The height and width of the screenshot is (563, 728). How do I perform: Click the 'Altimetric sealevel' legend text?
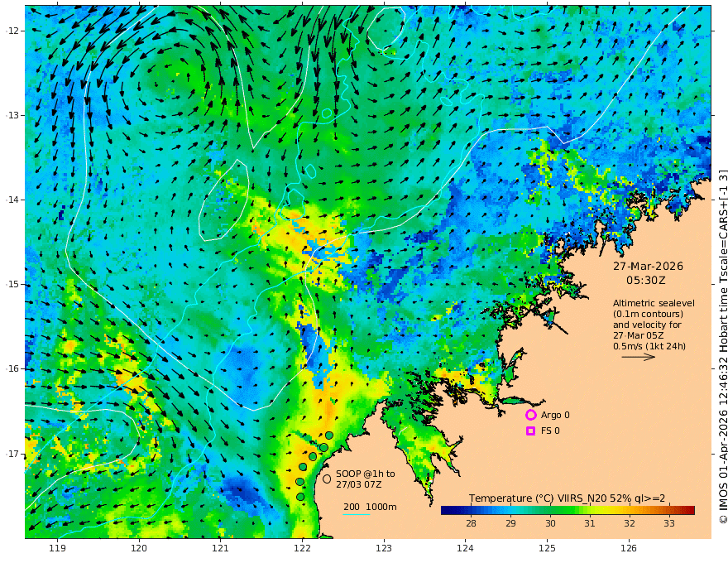click(654, 303)
